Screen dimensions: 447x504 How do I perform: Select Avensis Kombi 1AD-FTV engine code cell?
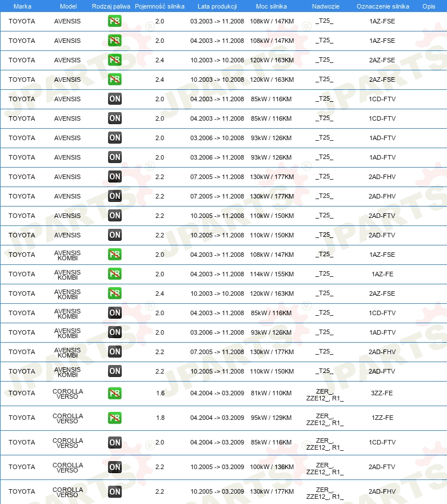click(x=382, y=332)
